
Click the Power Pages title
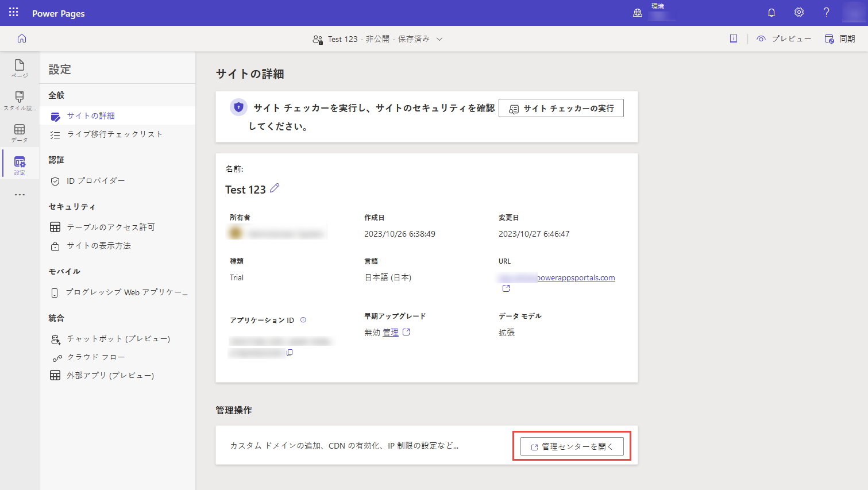(59, 13)
